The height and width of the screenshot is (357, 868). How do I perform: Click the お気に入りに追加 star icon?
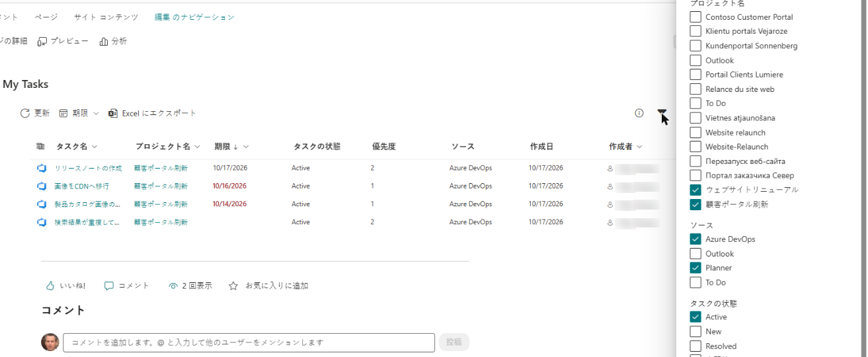tap(233, 286)
